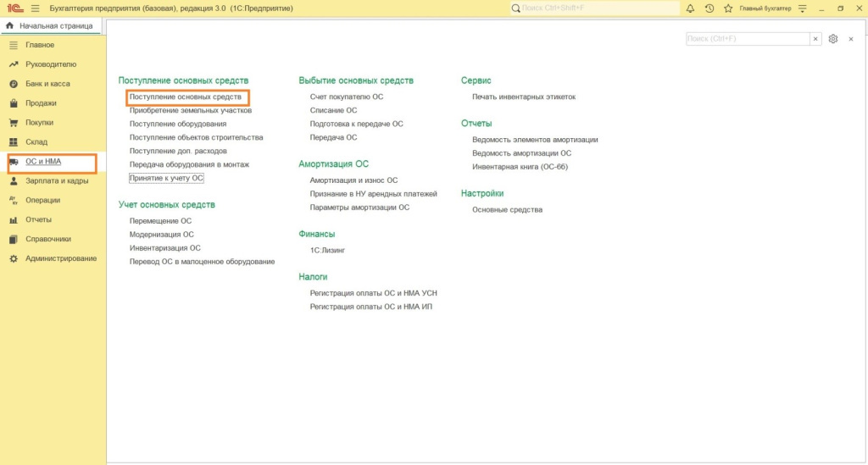This screenshot has width=868, height=465.
Task: Click the person icon for Зарплата и кадры
Action: coord(14,181)
